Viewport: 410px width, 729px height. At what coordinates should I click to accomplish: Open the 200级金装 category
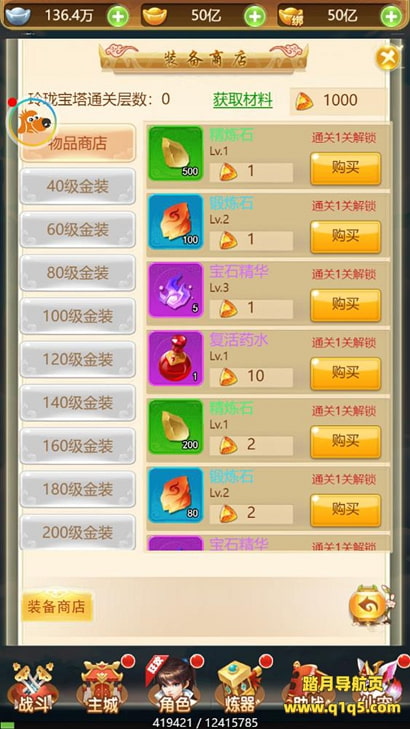click(78, 532)
